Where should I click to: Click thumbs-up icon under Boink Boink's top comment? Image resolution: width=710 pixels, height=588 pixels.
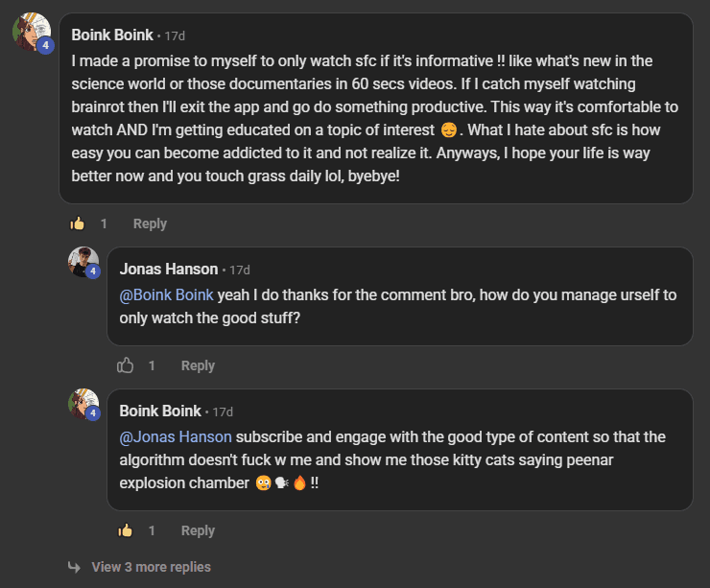pyautogui.click(x=78, y=223)
